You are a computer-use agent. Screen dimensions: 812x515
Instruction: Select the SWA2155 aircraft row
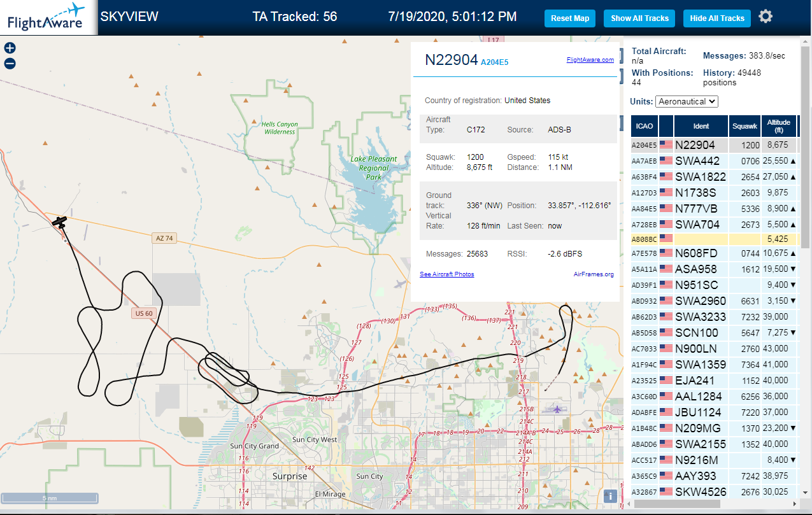(x=715, y=444)
